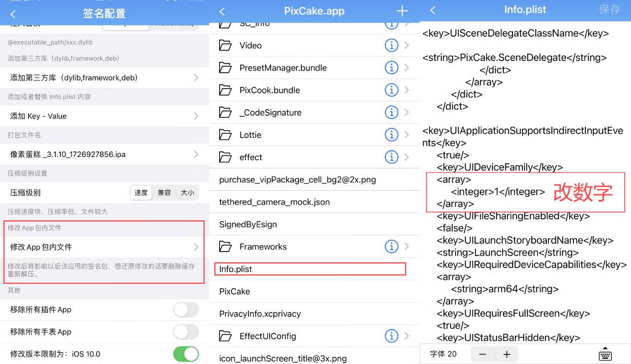
Task: Open tethered_camera_mock.json file
Action: [x=314, y=202]
